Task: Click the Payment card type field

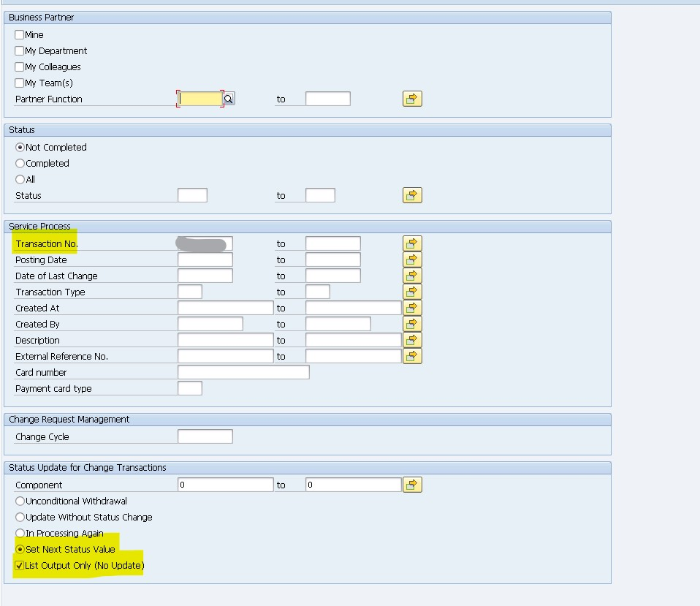Action: click(x=191, y=388)
